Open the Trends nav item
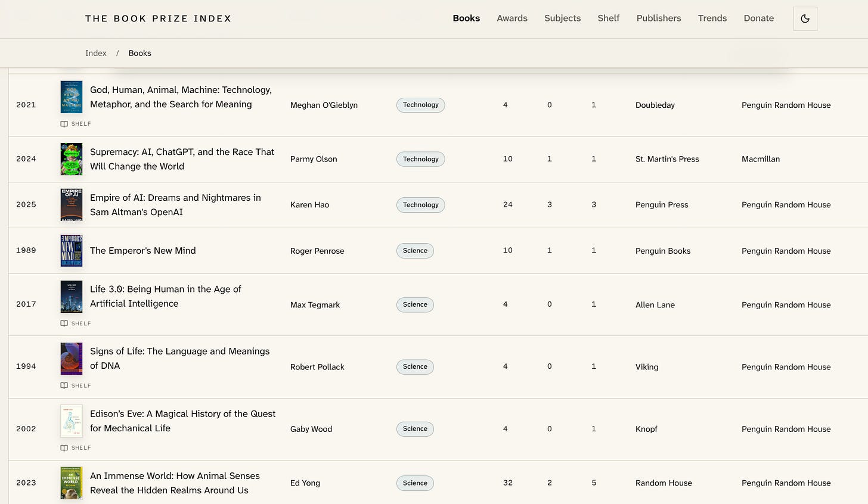The width and height of the screenshot is (868, 504). (712, 18)
